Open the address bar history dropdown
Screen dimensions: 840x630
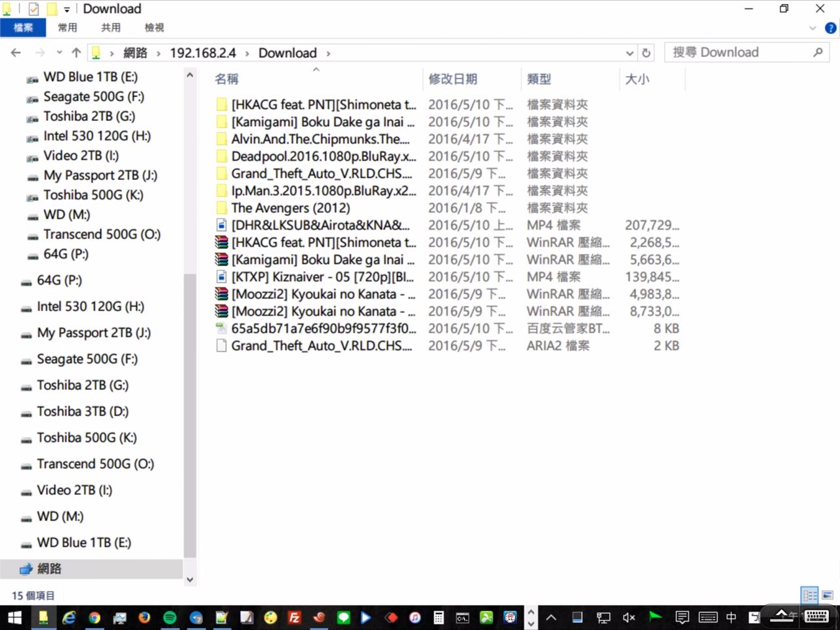[x=629, y=53]
